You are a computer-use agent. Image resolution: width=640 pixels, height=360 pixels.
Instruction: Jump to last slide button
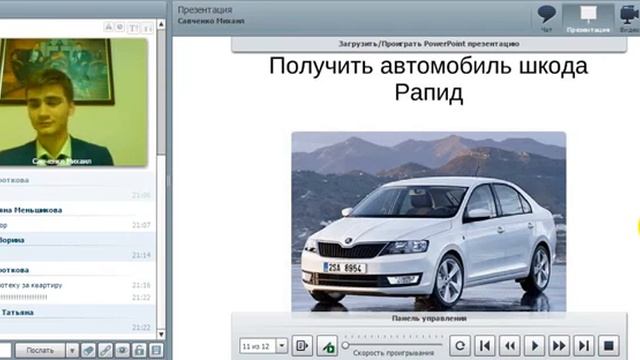584,346
